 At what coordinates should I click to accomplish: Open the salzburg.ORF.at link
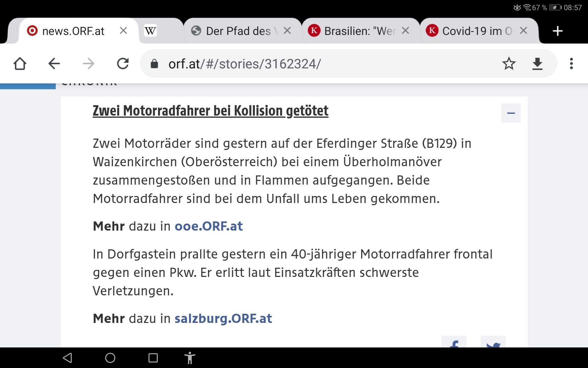pyautogui.click(x=223, y=319)
